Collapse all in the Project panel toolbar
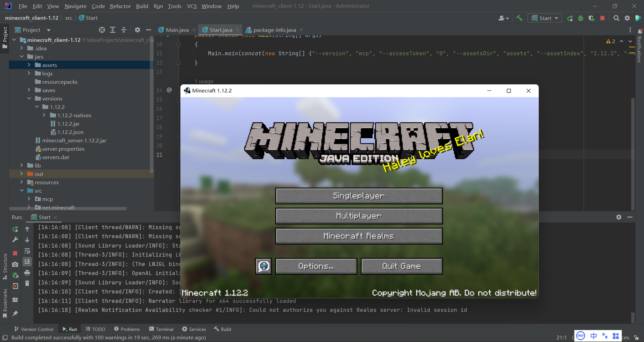The height and width of the screenshot is (342, 644). point(123,30)
